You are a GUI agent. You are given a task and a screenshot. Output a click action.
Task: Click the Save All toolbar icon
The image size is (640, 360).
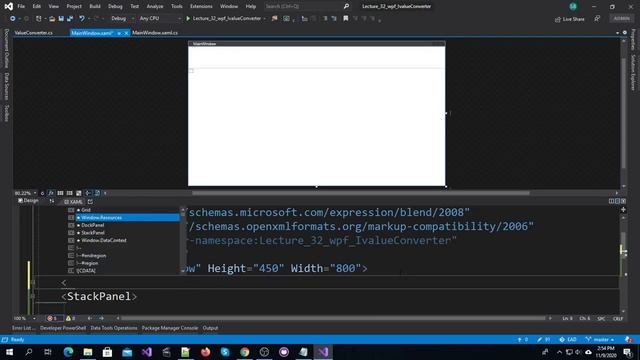(x=70, y=19)
